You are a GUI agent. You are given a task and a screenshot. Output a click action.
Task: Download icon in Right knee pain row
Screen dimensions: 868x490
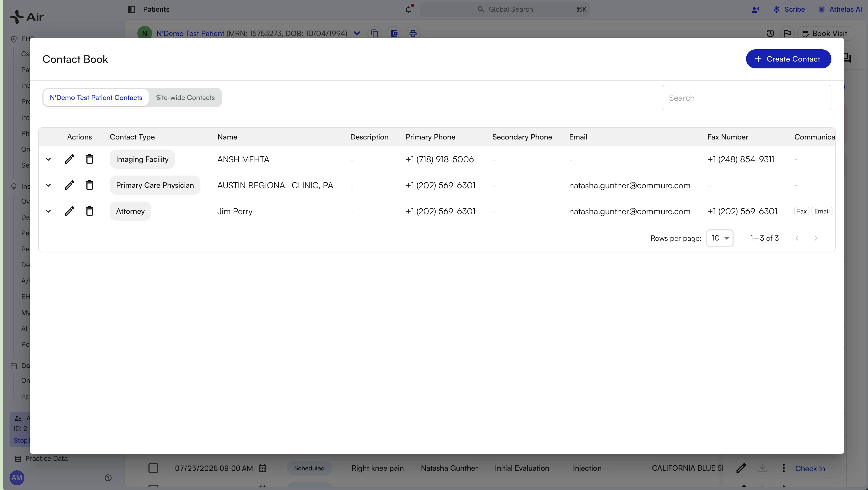[762, 468]
